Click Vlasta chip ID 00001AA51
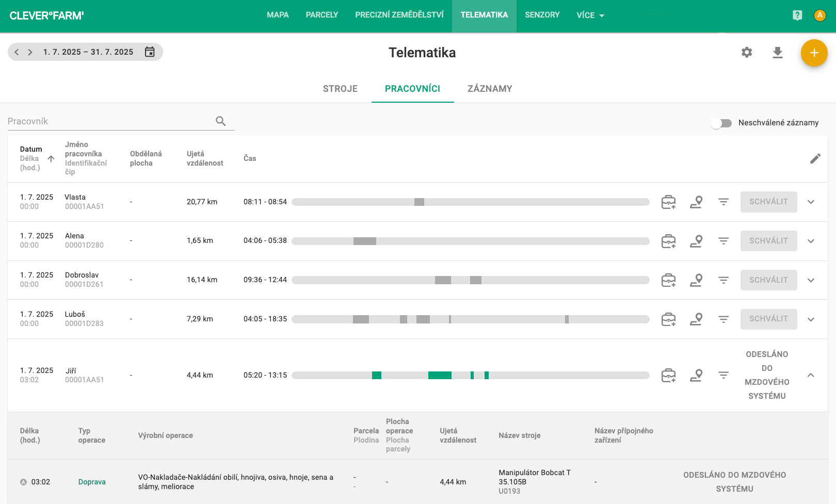836x504 pixels. 85,206
